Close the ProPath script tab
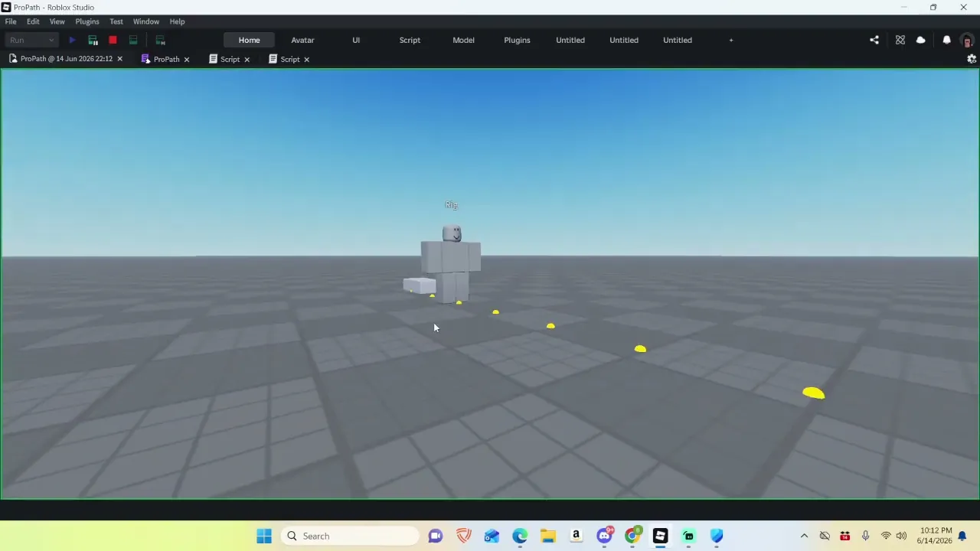This screenshot has width=980, height=551. pos(186,59)
